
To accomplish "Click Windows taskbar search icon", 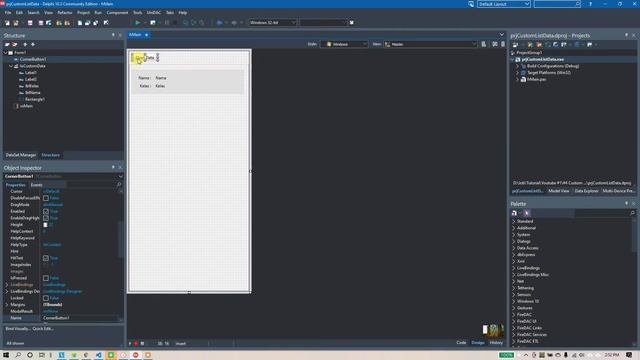I will click(x=18, y=355).
